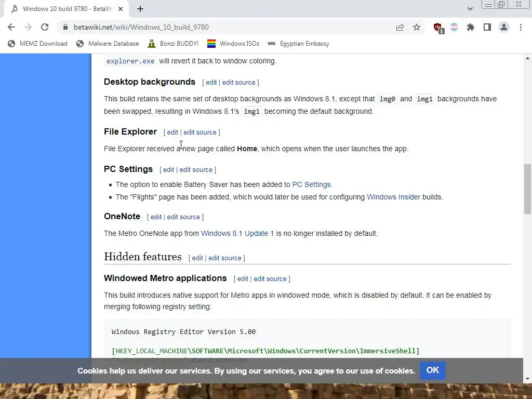Open the Chrome profile avatar
The height and width of the screenshot is (399, 532).
(504, 27)
